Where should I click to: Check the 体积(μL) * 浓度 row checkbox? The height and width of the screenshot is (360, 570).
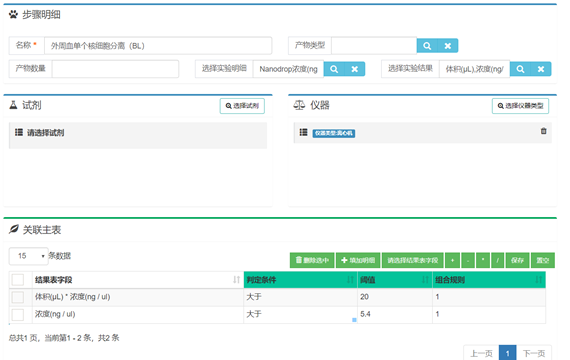(x=18, y=297)
